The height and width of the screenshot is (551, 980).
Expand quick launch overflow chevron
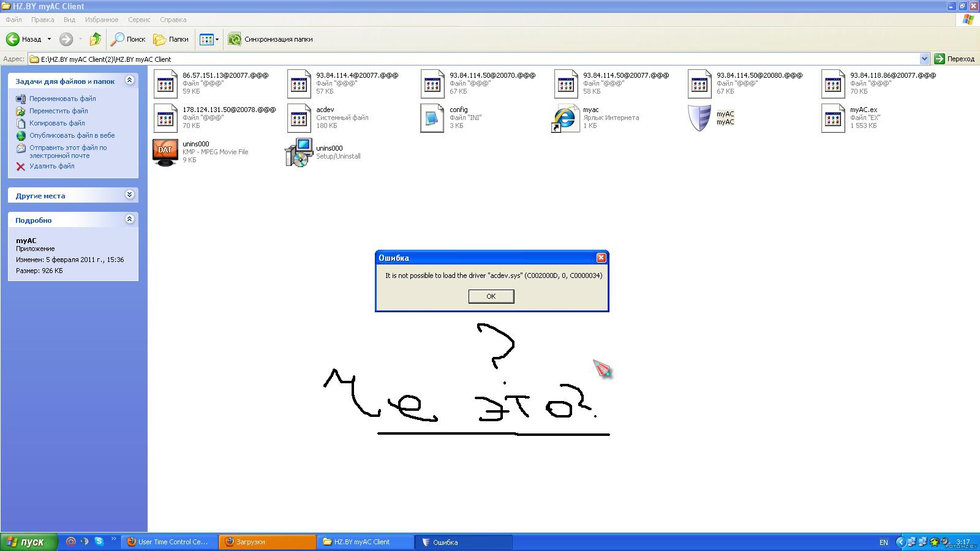pos(114,539)
